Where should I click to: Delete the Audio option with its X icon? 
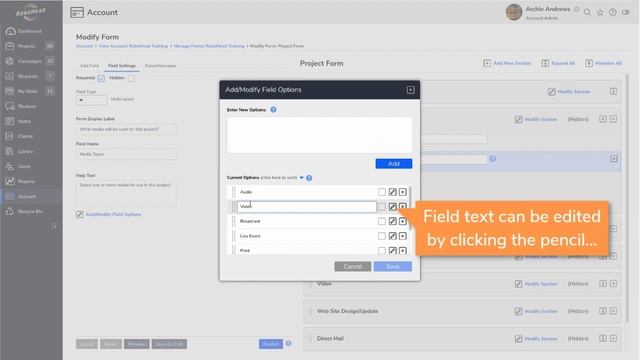click(x=403, y=192)
